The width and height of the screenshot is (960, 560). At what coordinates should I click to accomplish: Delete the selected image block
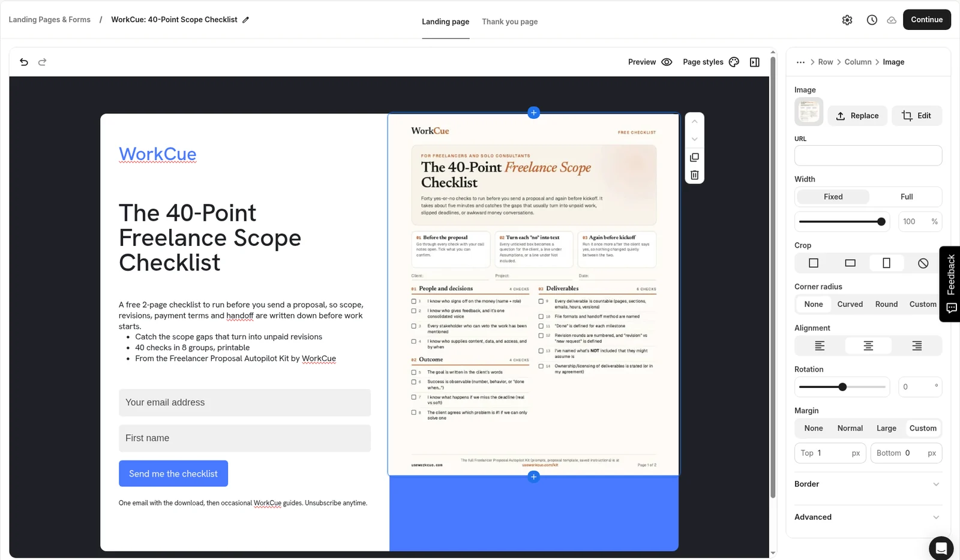coord(694,175)
